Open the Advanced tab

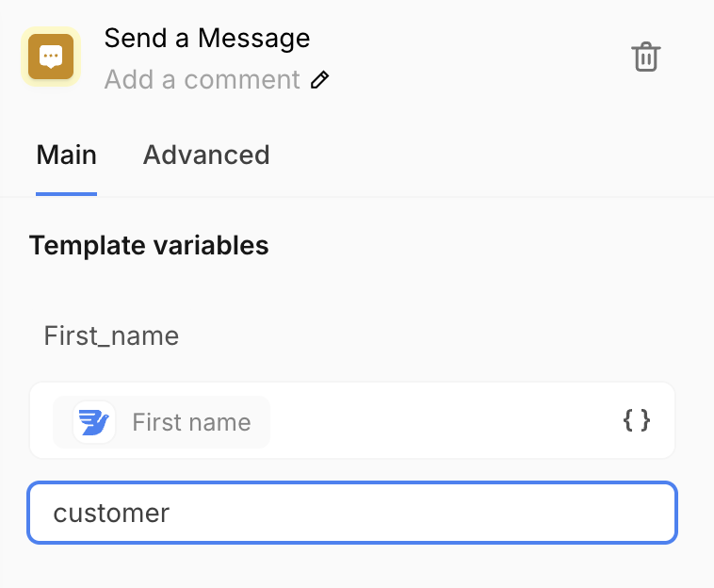pyautogui.click(x=206, y=155)
